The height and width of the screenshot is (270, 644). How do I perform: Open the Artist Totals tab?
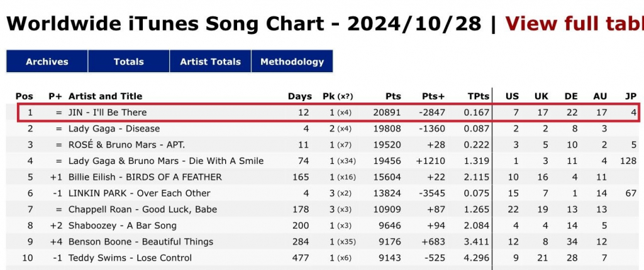(210, 62)
